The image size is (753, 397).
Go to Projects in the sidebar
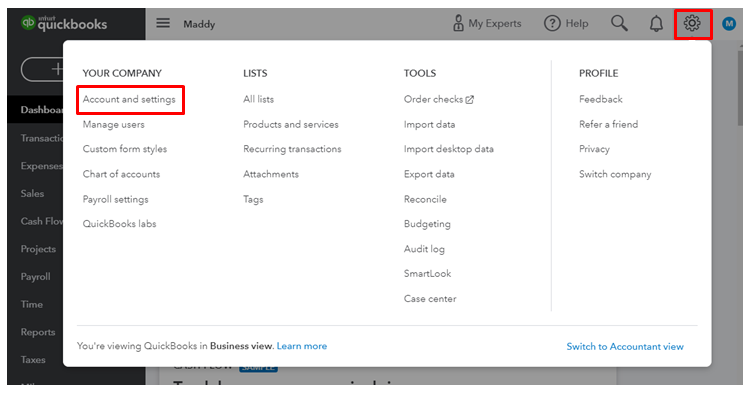pyautogui.click(x=38, y=249)
